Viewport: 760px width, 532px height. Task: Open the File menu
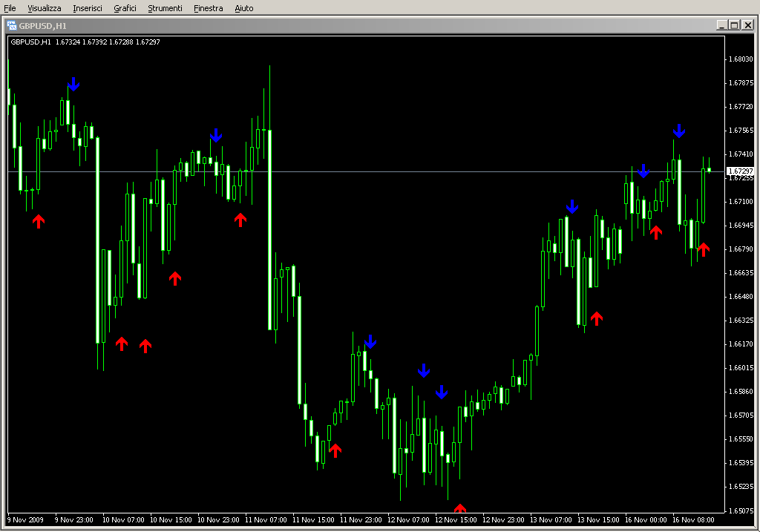(x=10, y=8)
